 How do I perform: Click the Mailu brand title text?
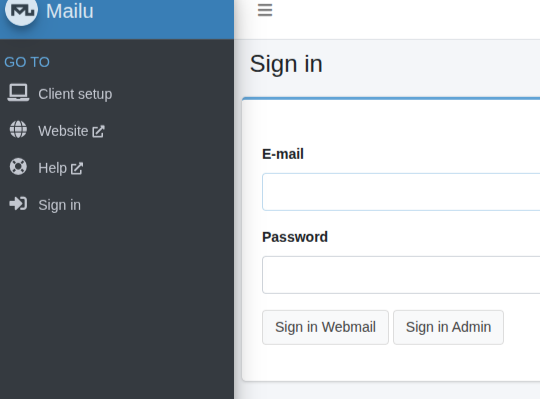click(x=70, y=11)
